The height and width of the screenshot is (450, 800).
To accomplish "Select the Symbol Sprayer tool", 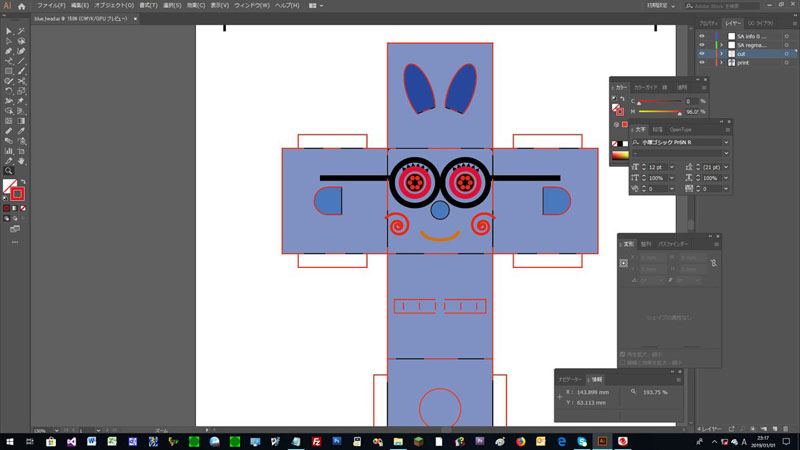I will tap(21, 141).
